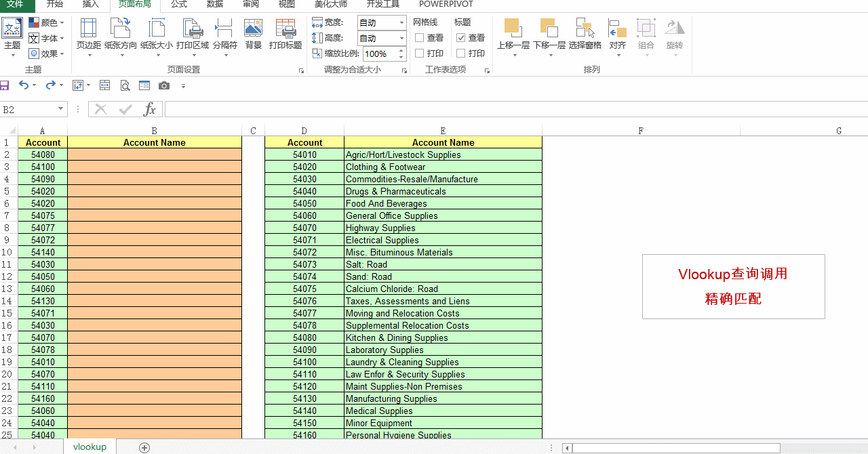Open the POWERPIVOT ribbon tab
Screen dimensions: 868x454
click(446, 4)
